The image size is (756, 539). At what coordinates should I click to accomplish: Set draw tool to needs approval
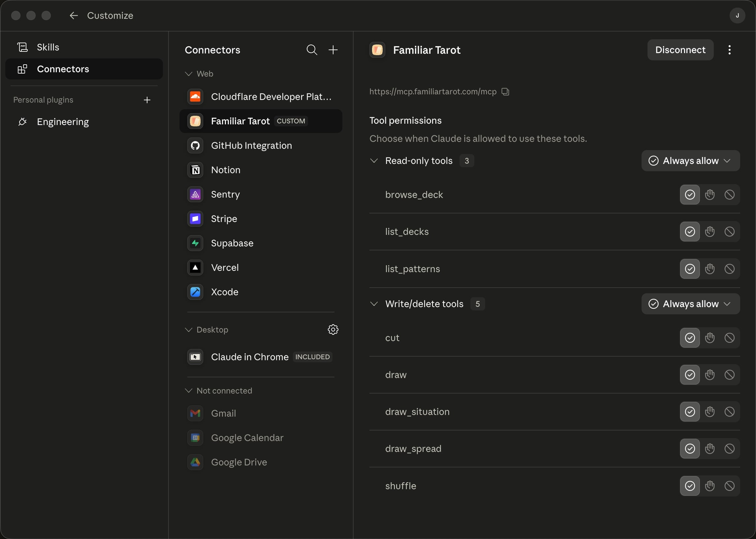pos(709,375)
